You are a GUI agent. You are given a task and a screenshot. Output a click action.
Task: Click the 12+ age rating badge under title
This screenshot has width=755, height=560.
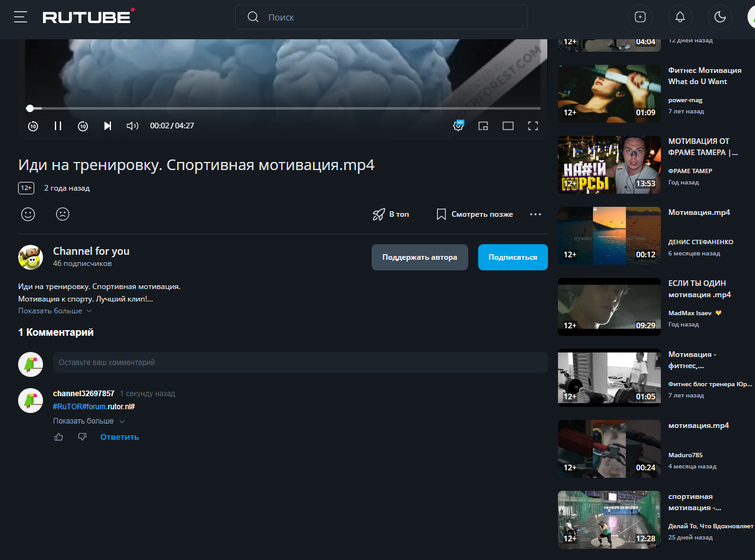[x=26, y=188]
